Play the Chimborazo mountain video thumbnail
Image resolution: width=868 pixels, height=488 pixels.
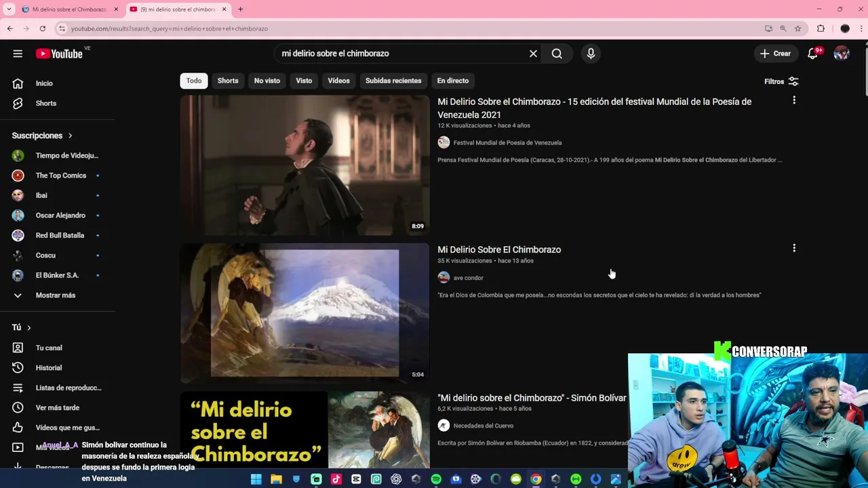pyautogui.click(x=304, y=313)
